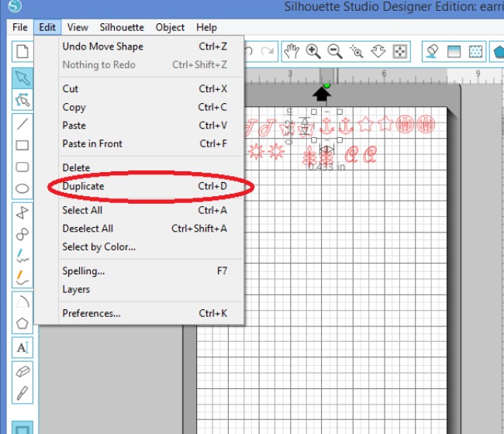This screenshot has width=504, height=434.
Task: Choose the Rounded Rectangle tool
Action: point(22,167)
